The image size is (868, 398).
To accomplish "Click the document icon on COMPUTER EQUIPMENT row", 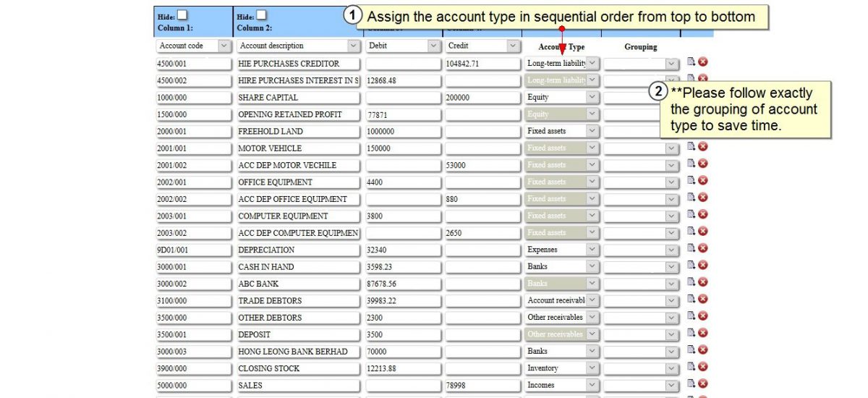I will coord(691,215).
